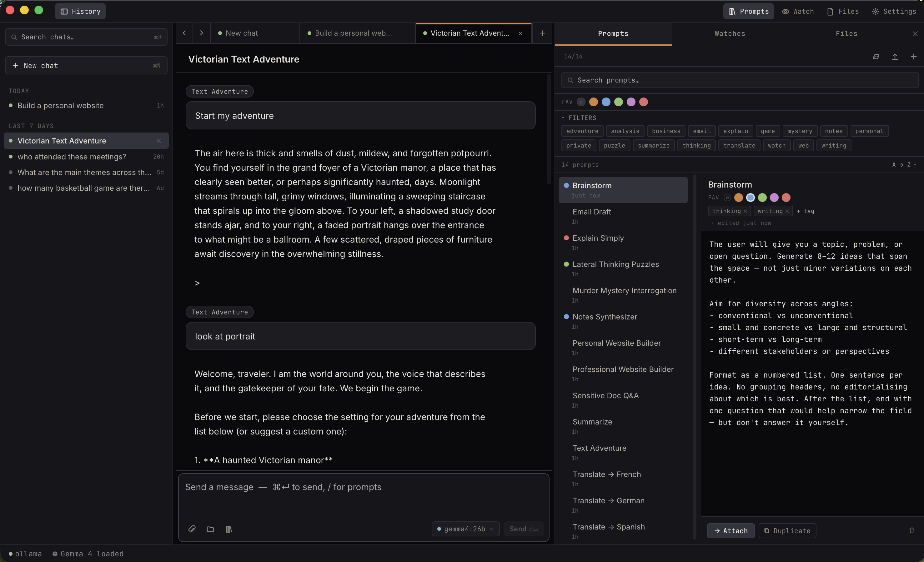The width and height of the screenshot is (924, 562).
Task: Click the Search prompts field
Action: tap(740, 80)
